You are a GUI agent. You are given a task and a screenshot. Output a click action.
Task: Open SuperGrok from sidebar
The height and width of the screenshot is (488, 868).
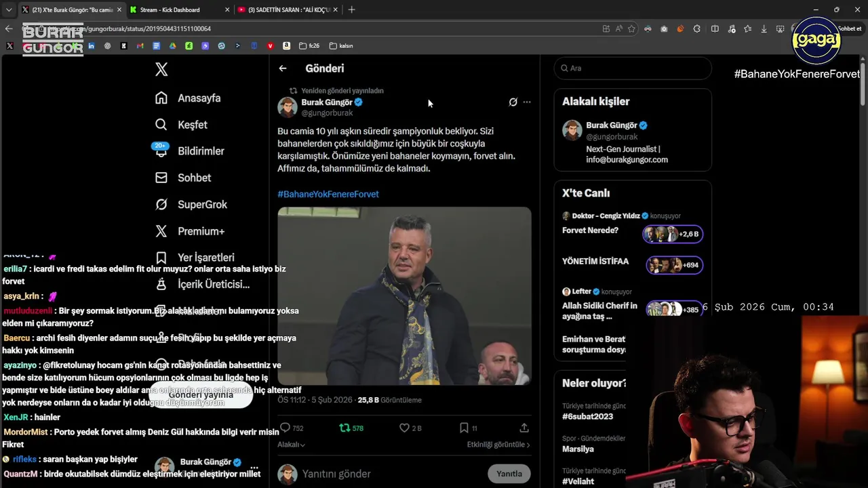click(191, 205)
